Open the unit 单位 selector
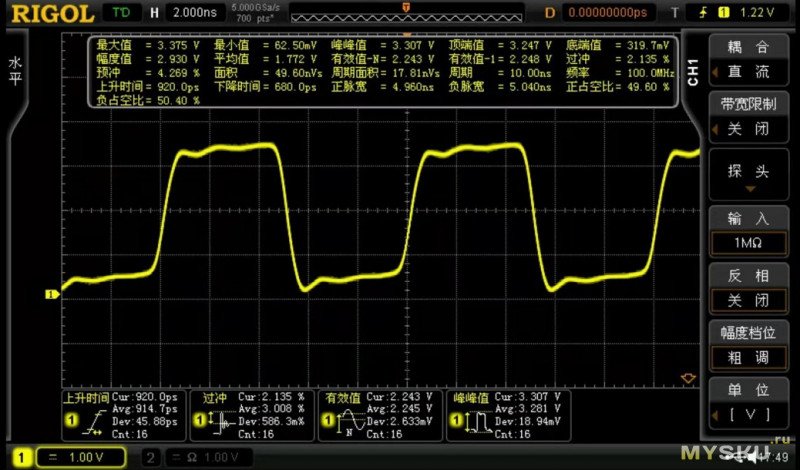Image resolution: width=800 pixels, height=470 pixels. 748,401
